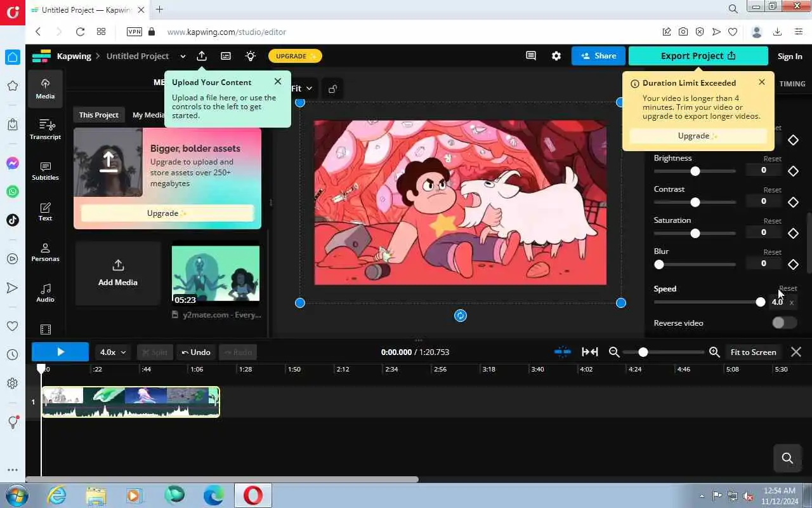Click the rotate handle below the canvas
The image size is (812, 508).
(461, 316)
